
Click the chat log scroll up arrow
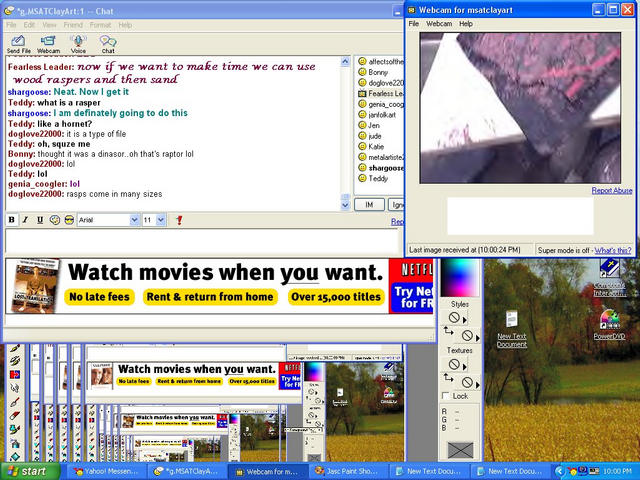[x=345, y=61]
